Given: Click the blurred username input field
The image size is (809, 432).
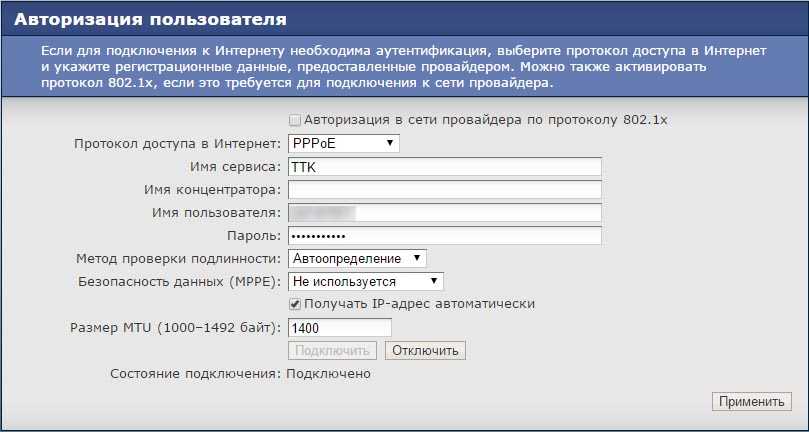Looking at the screenshot, I should click(444, 213).
